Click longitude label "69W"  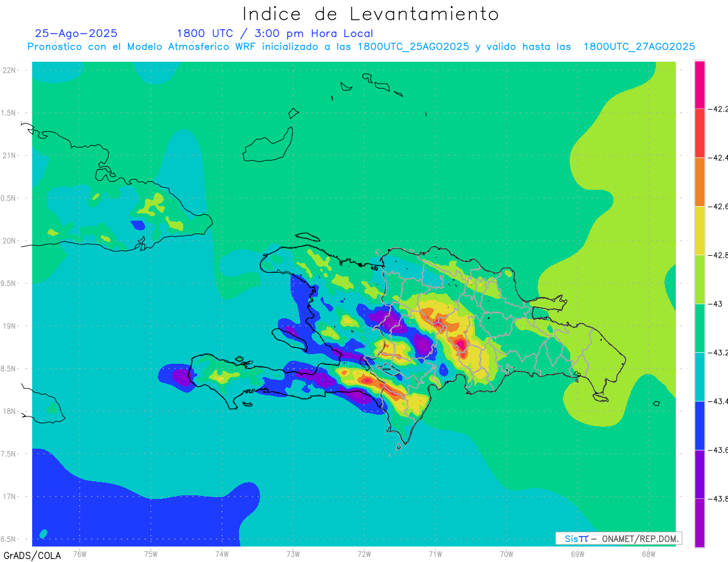click(x=578, y=554)
